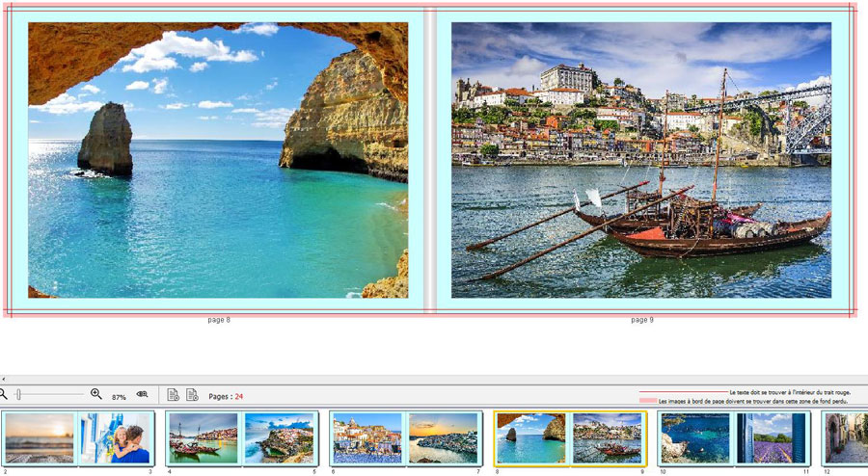The width and height of the screenshot is (868, 476).
Task: Select the page 6 hillside town thumbnail
Action: pos(367,438)
